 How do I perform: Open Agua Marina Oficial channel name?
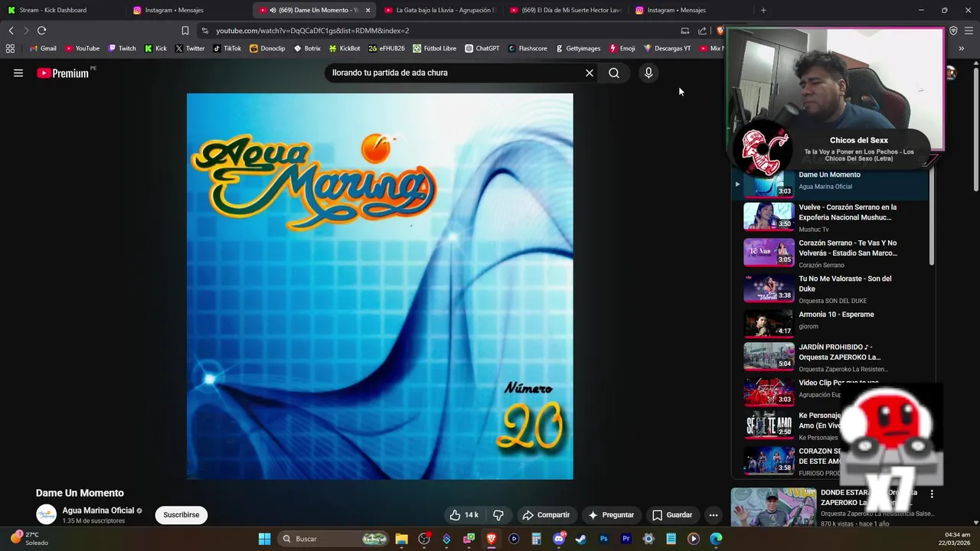pyautogui.click(x=98, y=510)
